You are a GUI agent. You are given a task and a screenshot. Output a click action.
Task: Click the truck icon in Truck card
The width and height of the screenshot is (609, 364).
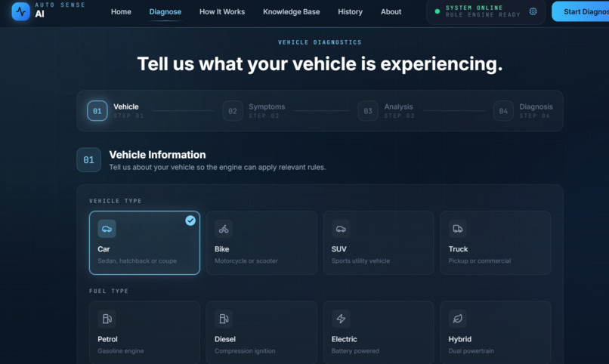458,229
